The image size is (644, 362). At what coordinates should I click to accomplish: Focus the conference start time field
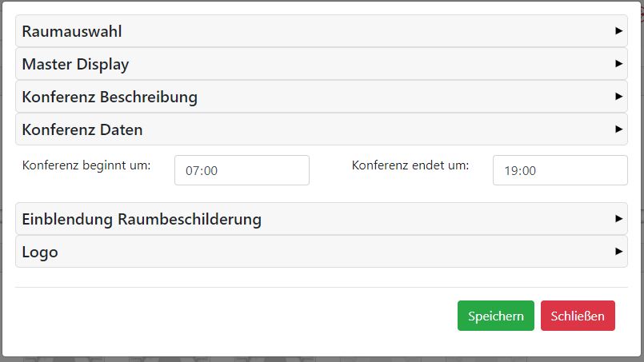pyautogui.click(x=242, y=170)
